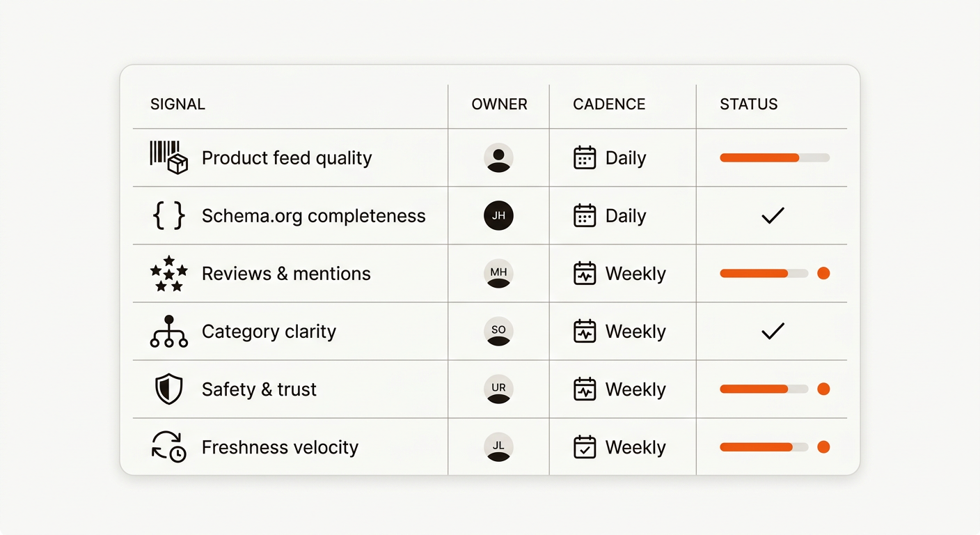
Task: Click the Freshness velocity progress bar
Action: click(x=764, y=447)
